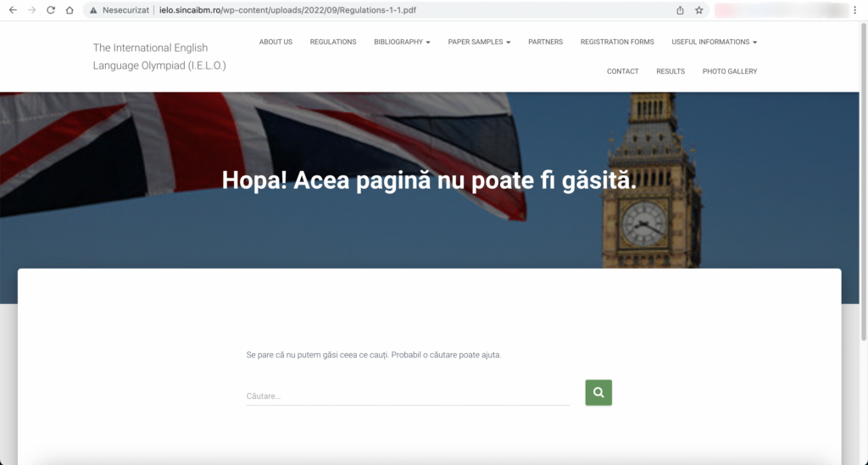This screenshot has width=868, height=465.
Task: View the Results page
Action: click(670, 71)
